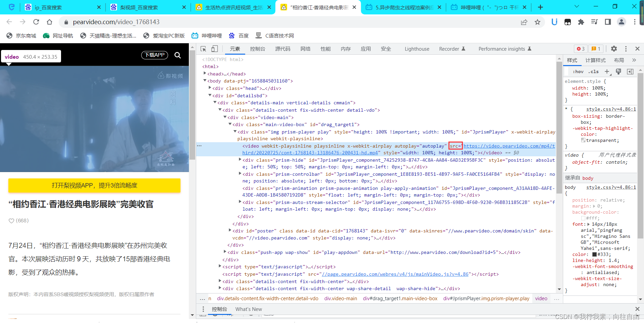Close the DevTools panel

pyautogui.click(x=637, y=49)
